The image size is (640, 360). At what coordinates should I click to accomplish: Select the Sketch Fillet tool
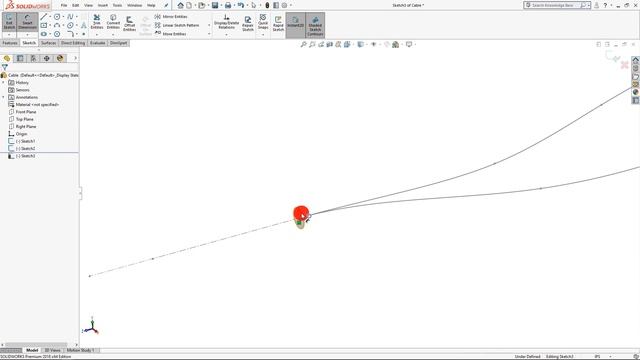click(70, 34)
